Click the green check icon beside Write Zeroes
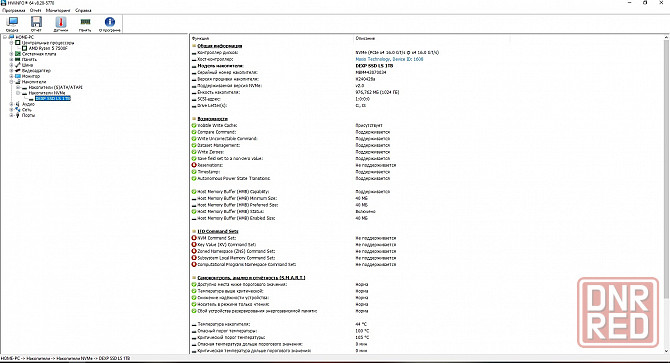670x363 pixels. (194, 152)
